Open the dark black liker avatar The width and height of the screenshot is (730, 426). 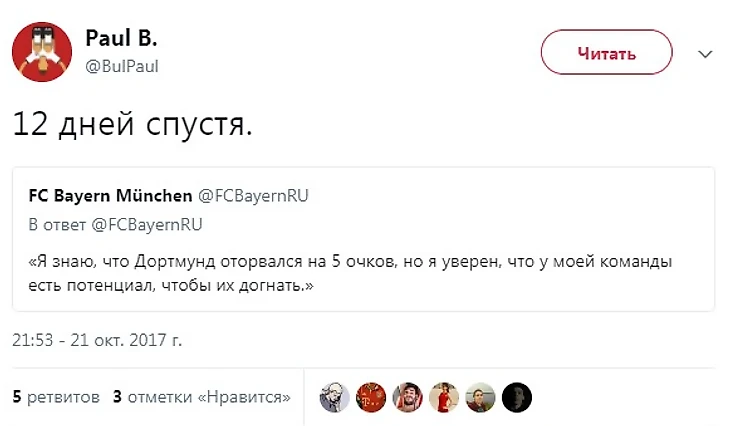516,397
